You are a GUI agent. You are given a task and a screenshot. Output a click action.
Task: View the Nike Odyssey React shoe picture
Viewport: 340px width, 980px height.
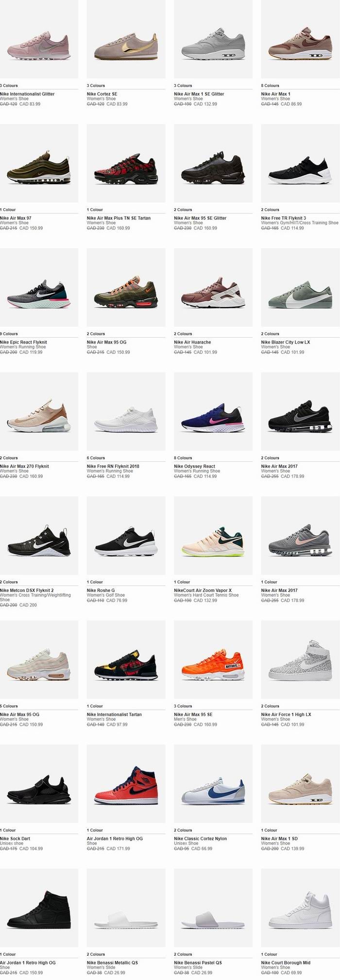pyautogui.click(x=213, y=412)
